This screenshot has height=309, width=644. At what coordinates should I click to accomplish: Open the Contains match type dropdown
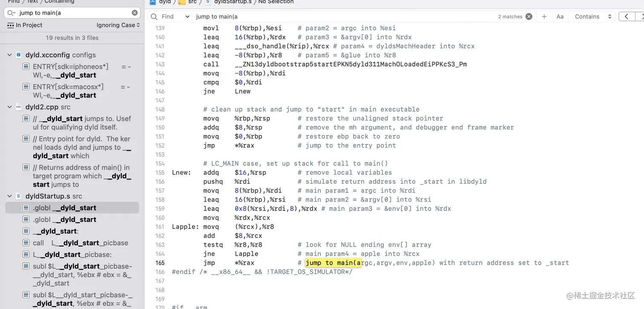point(594,17)
